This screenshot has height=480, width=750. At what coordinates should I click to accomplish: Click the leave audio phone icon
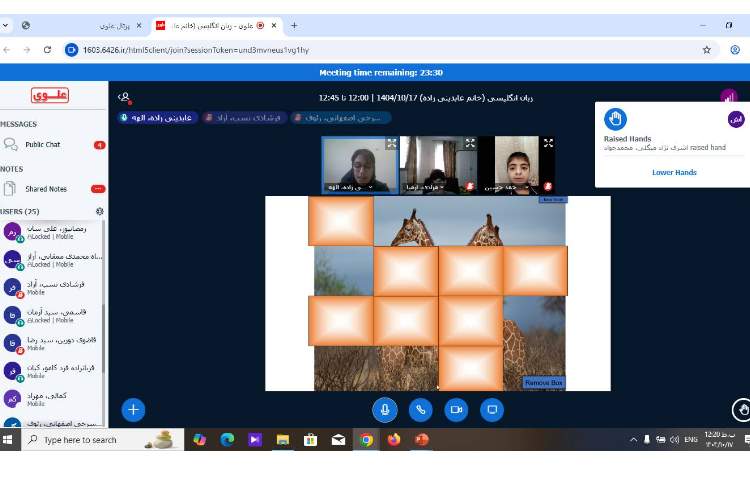point(420,409)
